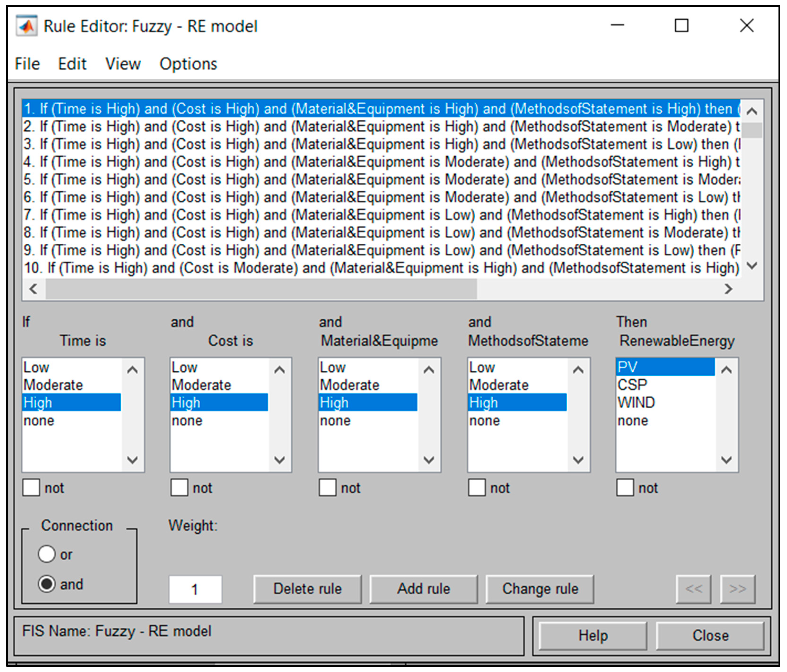Image resolution: width=787 pixels, height=672 pixels.
Task: Enable the not checkbox under Time
Action: pyautogui.click(x=31, y=487)
